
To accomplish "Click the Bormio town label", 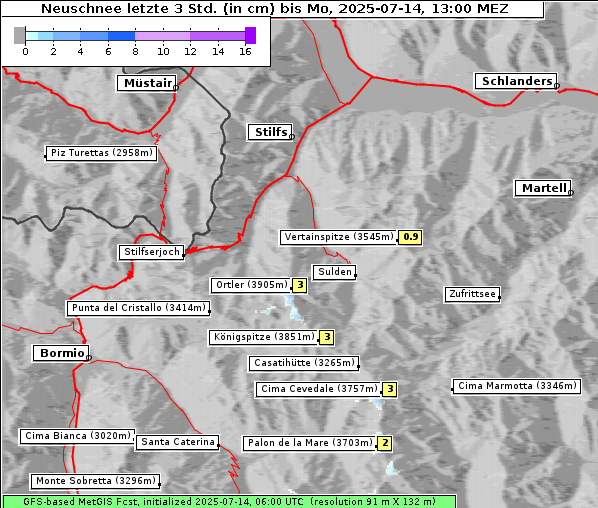I will pyautogui.click(x=61, y=353).
